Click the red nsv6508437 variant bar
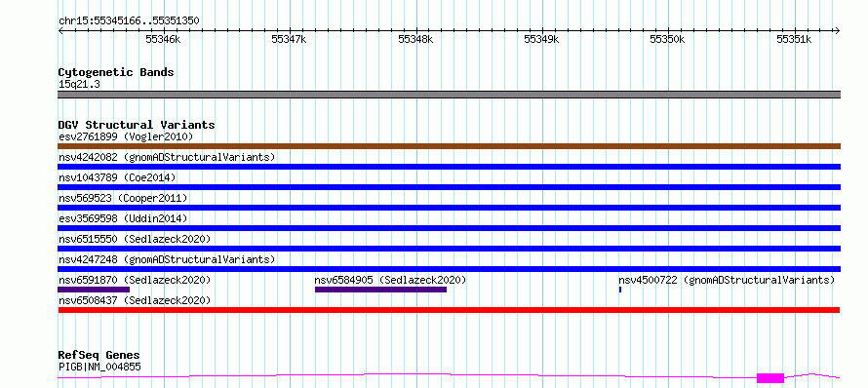Screen dimensions: 868x388 pos(449,310)
